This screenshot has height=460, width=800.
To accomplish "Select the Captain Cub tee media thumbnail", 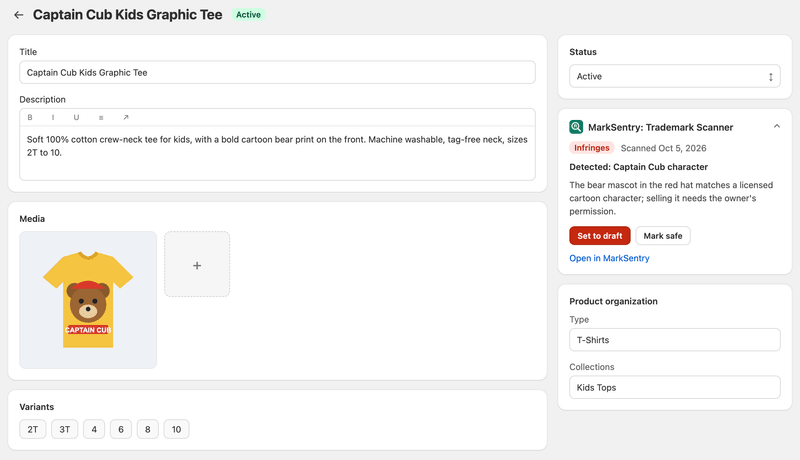I will 88,300.
